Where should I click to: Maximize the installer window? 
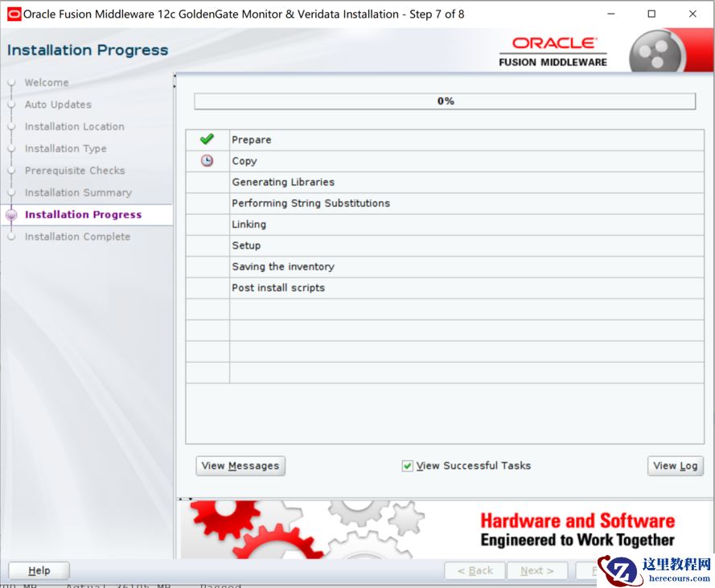651,14
